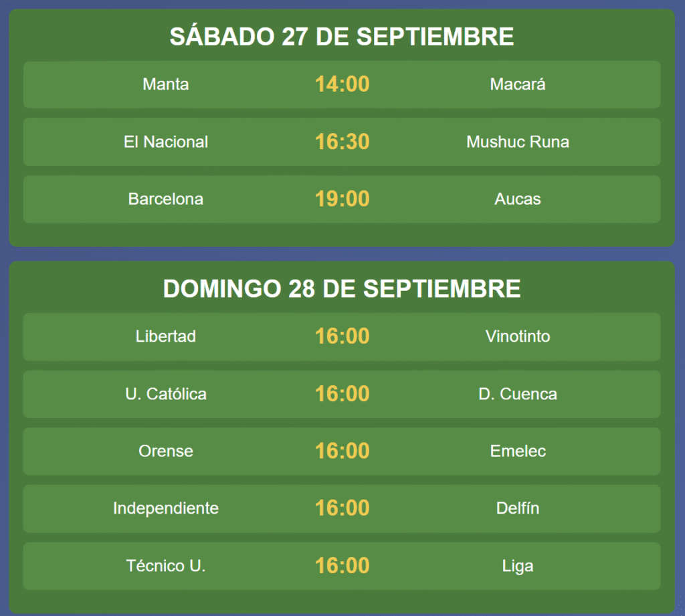Click the 14:00 match time
This screenshot has width=685, height=616.
[x=342, y=84]
